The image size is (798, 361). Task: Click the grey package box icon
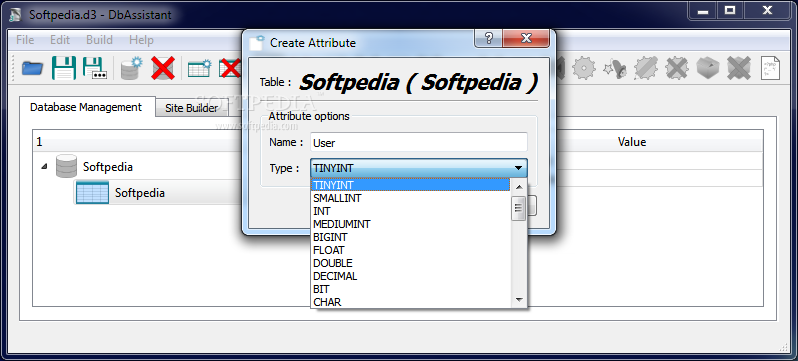(x=708, y=68)
